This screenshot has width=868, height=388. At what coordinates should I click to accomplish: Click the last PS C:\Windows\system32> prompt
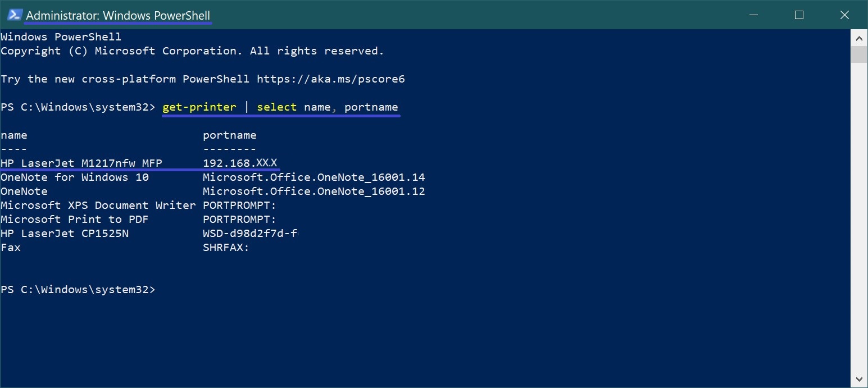(78, 290)
